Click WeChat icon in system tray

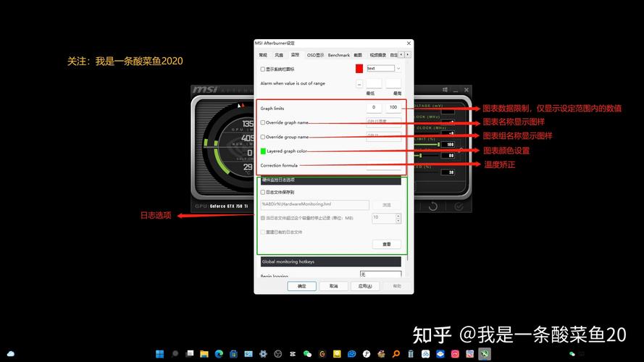click(x=572, y=354)
